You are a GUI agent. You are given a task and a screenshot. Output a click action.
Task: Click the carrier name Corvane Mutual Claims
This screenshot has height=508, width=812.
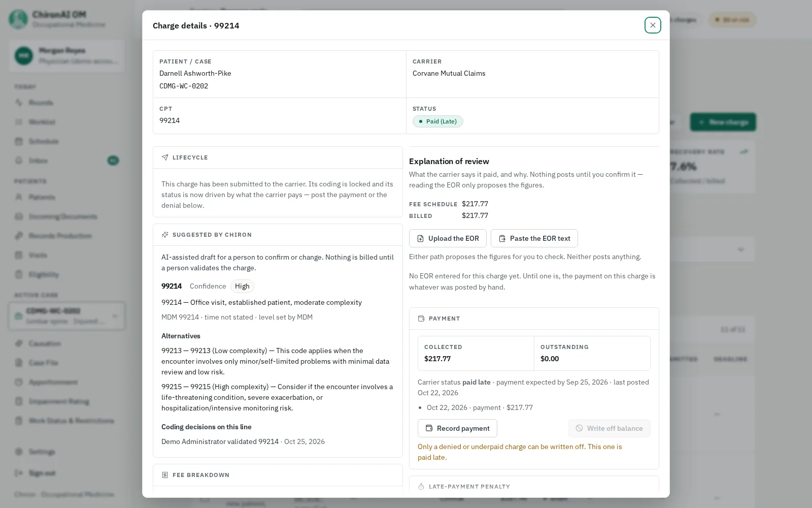(449, 73)
